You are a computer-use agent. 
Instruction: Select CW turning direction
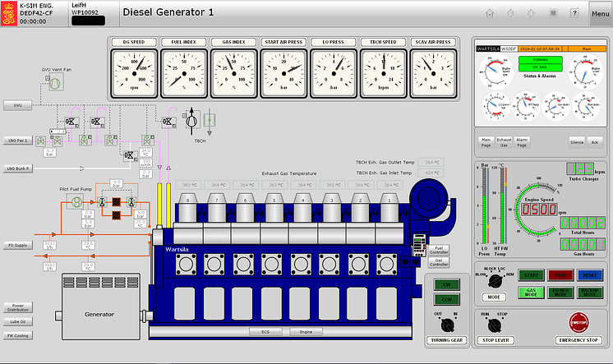[x=447, y=284]
